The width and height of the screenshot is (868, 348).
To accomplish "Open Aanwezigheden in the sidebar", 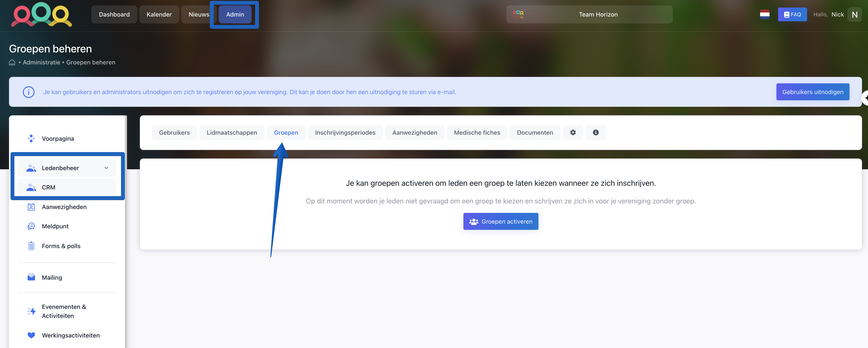I will pos(67,207).
